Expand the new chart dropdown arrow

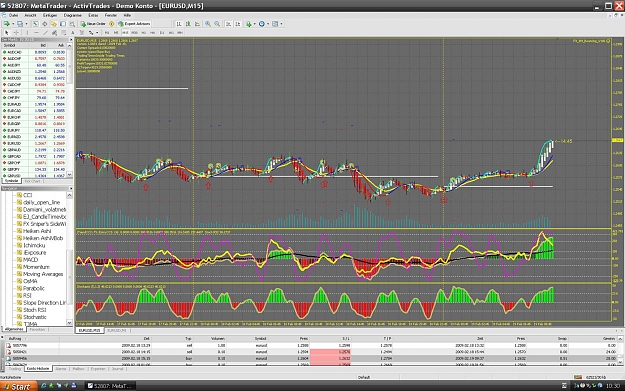pos(13,24)
